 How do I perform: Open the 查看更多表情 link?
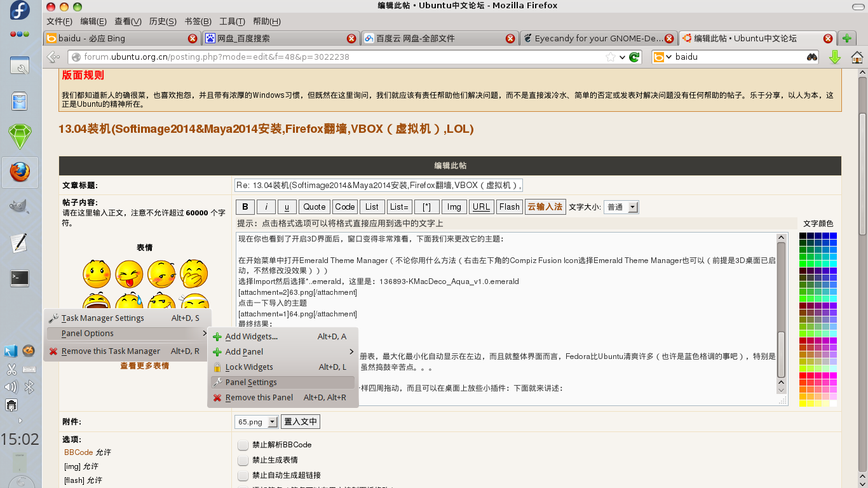tap(144, 366)
